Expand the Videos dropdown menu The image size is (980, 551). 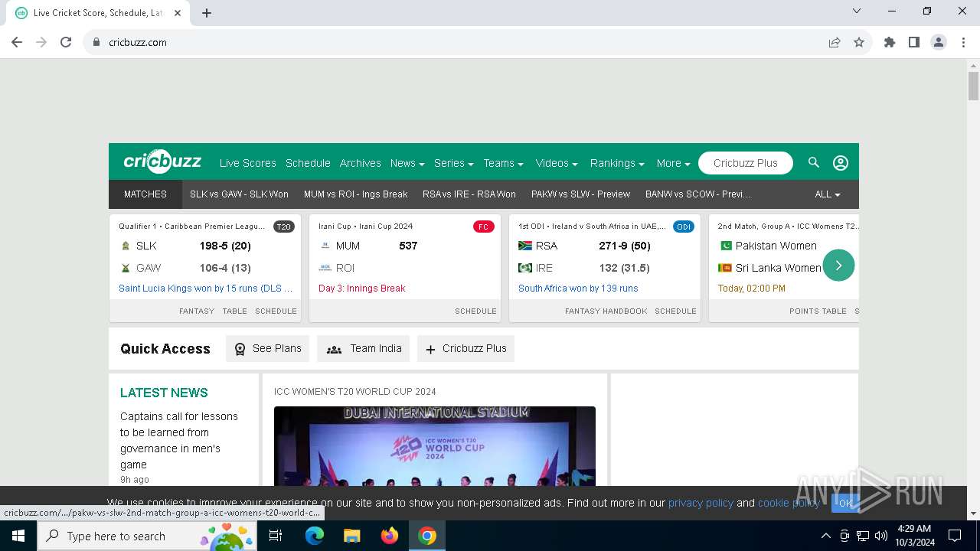pos(557,163)
